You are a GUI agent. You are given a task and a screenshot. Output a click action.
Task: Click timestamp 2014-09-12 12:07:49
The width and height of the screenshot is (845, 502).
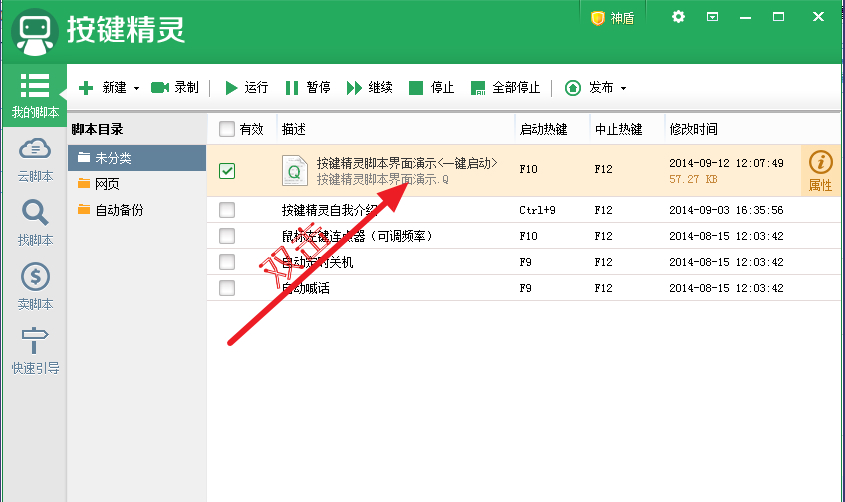coord(726,163)
